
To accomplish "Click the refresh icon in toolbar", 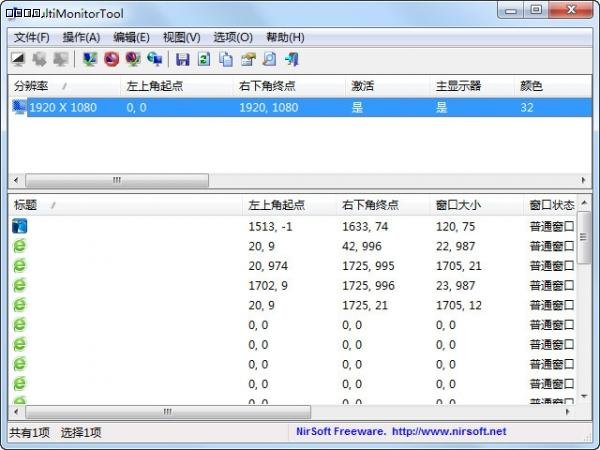I will (204, 59).
